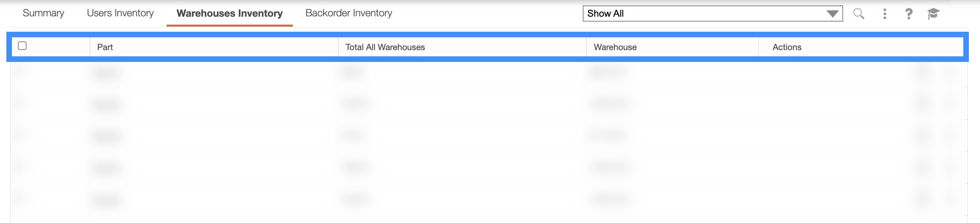Select the Warehouses Inventory tab

coord(229,13)
